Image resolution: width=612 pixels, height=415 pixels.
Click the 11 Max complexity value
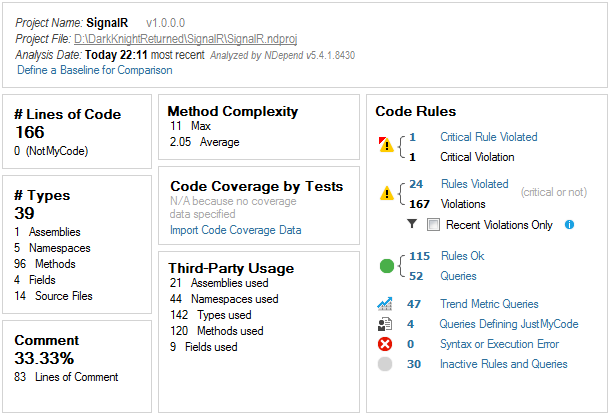(x=190, y=126)
